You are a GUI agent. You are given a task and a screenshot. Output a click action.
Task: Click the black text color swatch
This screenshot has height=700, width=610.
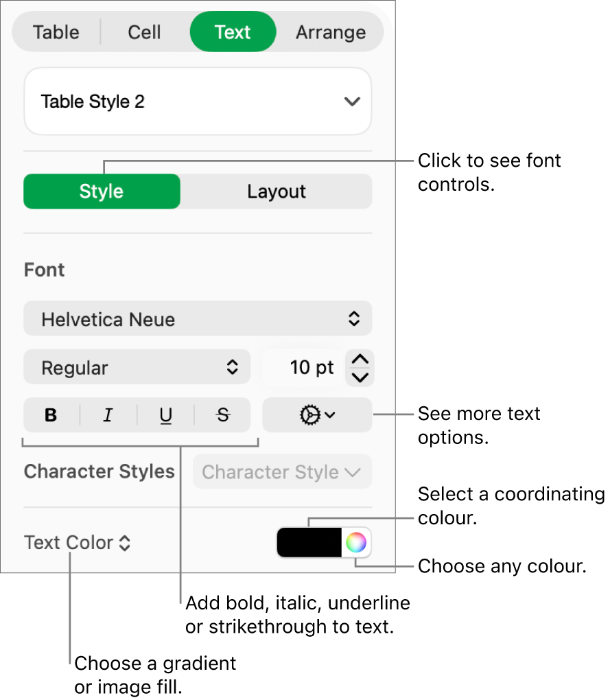[309, 542]
